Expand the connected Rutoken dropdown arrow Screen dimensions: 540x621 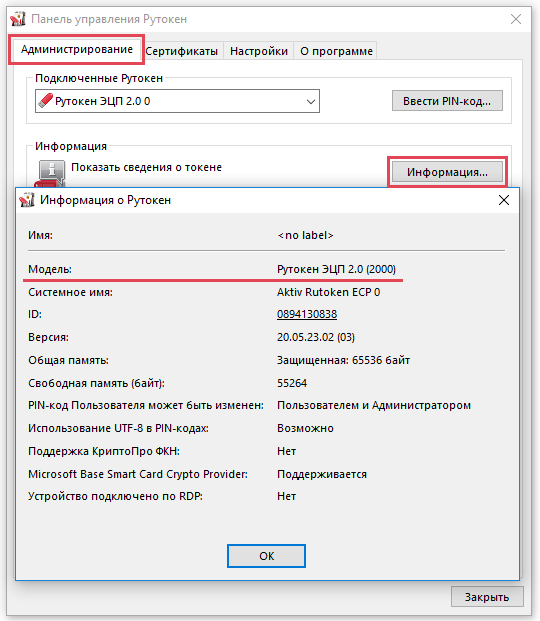pos(311,101)
